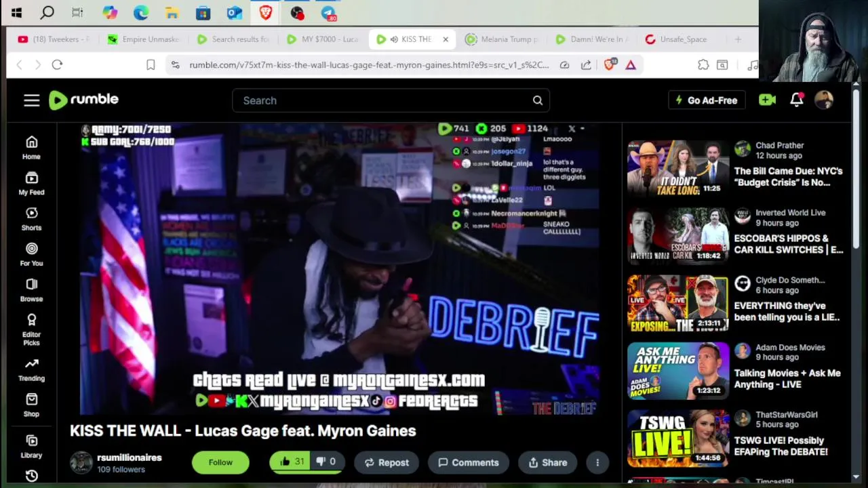This screenshot has height=488, width=868.
Task: Open the browser extensions puzzle icon
Action: (x=703, y=64)
